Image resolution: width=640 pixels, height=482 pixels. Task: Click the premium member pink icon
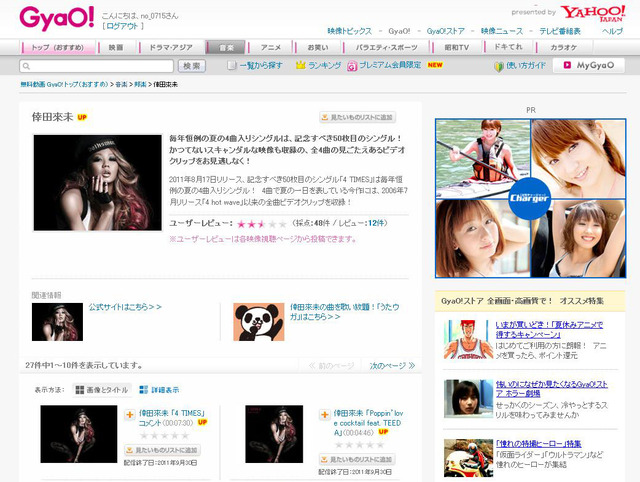tap(352, 66)
